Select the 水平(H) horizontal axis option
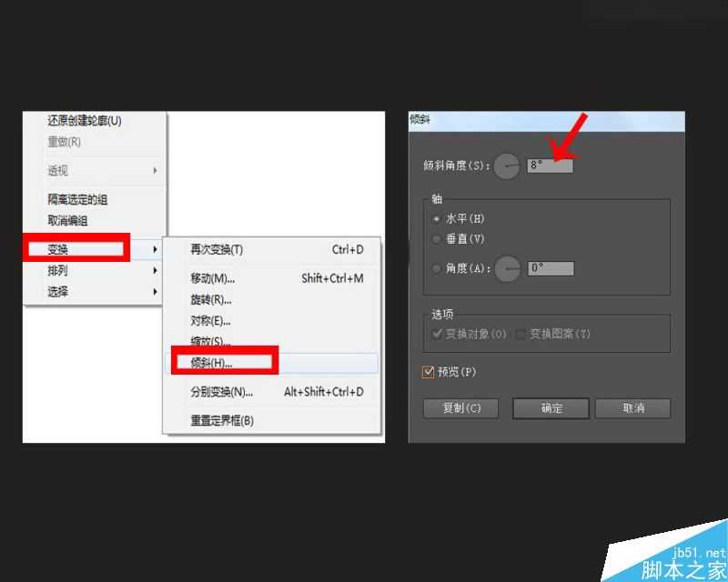The width and height of the screenshot is (728, 582). (438, 218)
